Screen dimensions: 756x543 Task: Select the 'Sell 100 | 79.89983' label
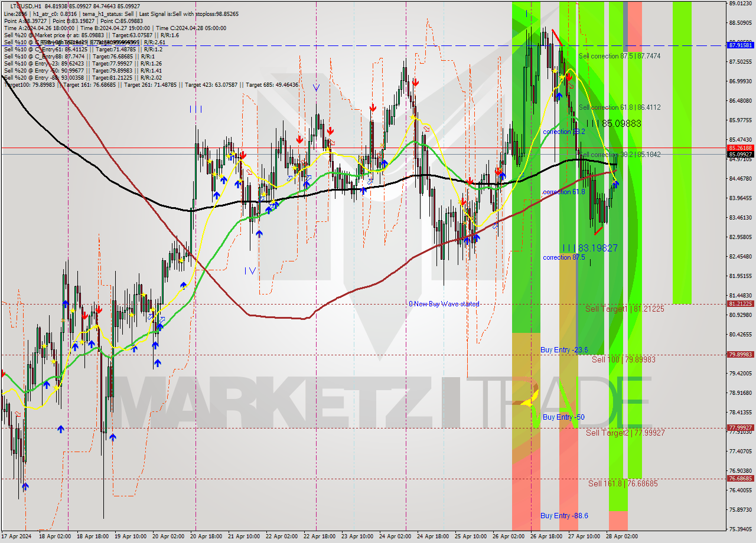coord(624,359)
